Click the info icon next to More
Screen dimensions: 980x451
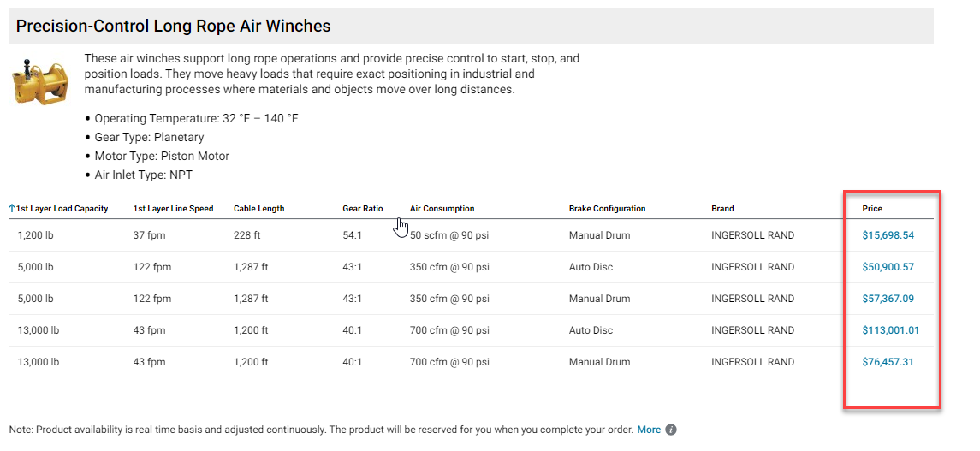[671, 430]
